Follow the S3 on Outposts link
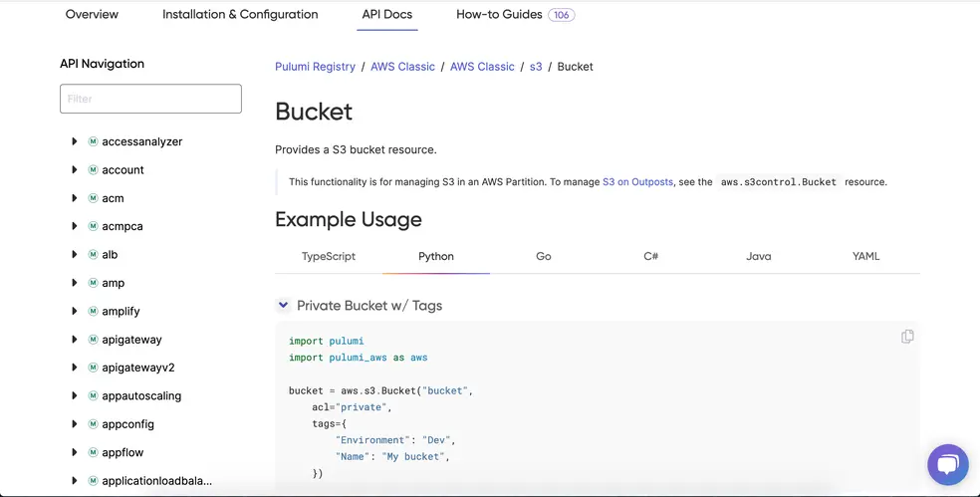The width and height of the screenshot is (980, 497). click(x=637, y=182)
